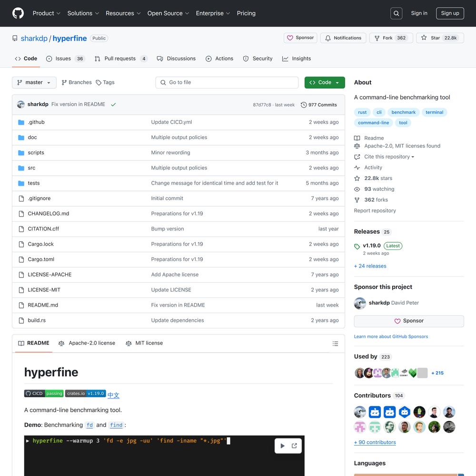Click the crates.io v1.19.0 badge
The width and height of the screenshot is (476, 476).
[x=85, y=394]
